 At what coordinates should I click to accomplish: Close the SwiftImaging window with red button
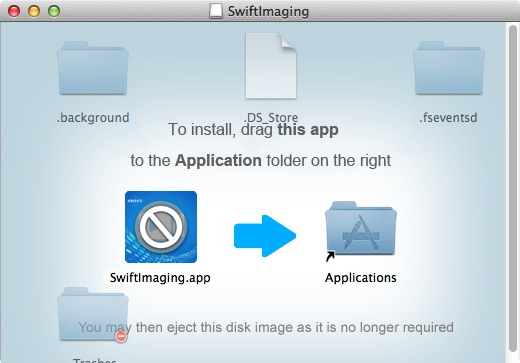point(14,11)
